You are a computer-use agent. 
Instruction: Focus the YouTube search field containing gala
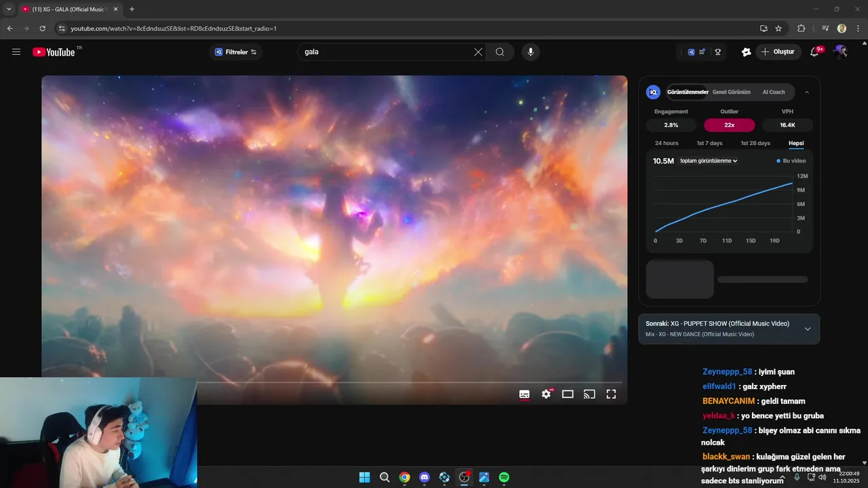387,52
